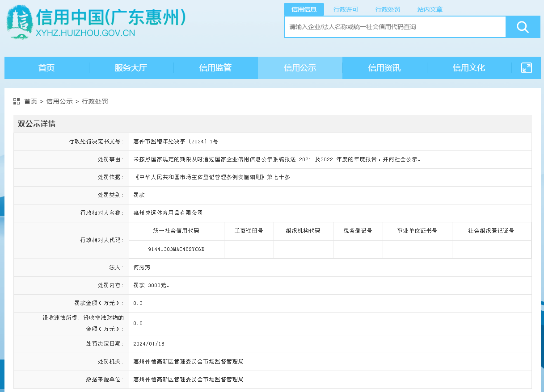Click the 行政相对人代码 row label

[x=102, y=240]
